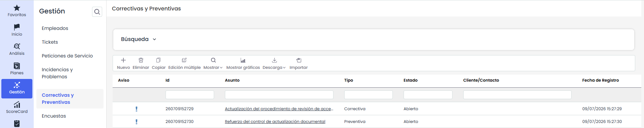Click the Importar icon

click(x=299, y=60)
